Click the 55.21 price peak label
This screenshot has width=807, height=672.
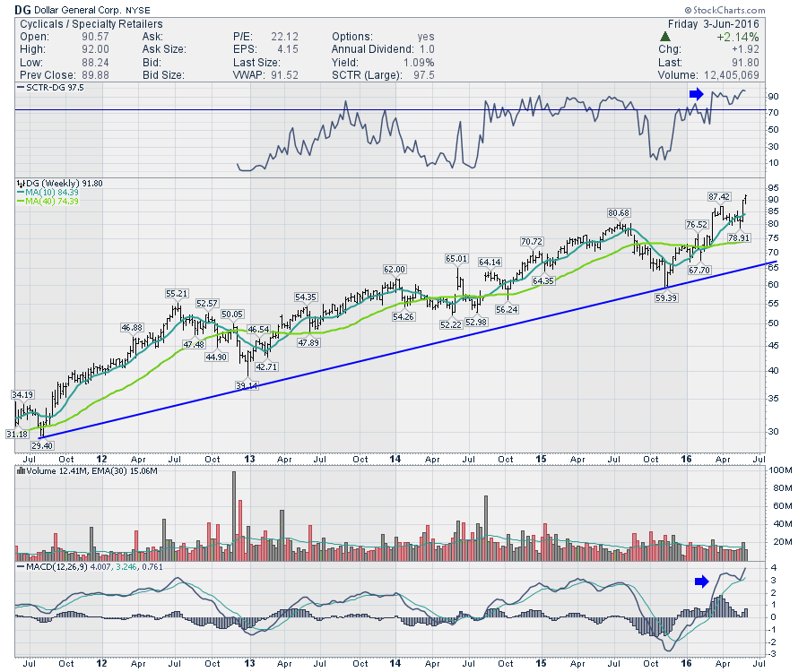[177, 294]
